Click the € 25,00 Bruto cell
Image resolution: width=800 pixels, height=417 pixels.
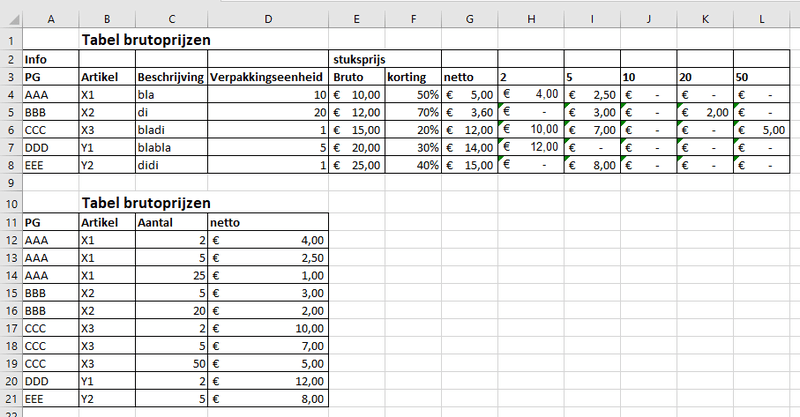tap(356, 166)
